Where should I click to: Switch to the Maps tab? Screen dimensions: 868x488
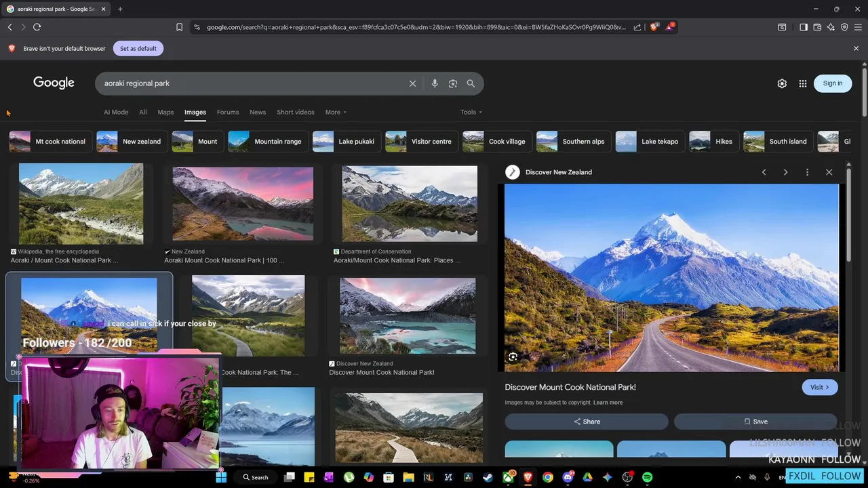click(x=165, y=112)
